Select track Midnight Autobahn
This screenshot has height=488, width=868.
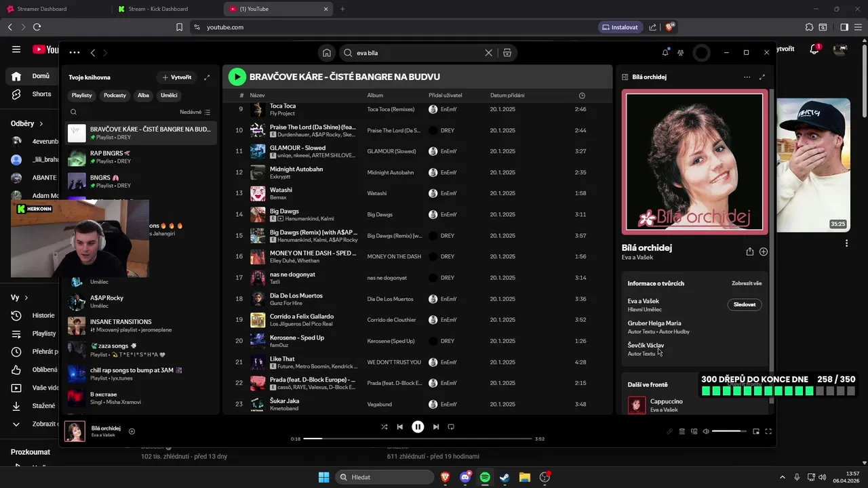click(417, 172)
